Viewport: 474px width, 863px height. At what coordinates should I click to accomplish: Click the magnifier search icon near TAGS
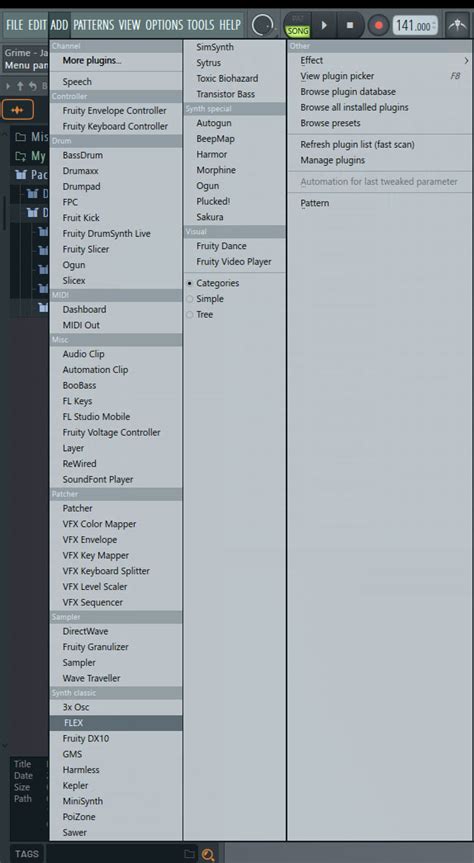[208, 854]
